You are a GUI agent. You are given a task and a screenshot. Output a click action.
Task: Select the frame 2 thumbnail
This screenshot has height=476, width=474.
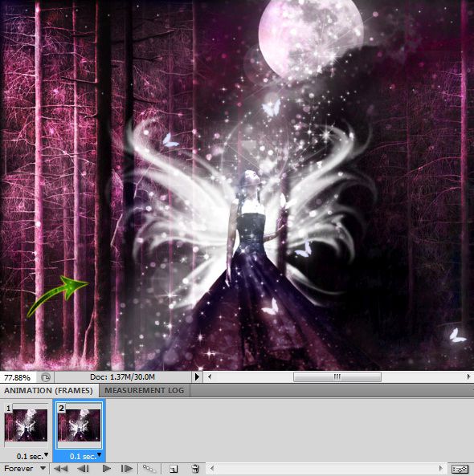pyautogui.click(x=79, y=425)
